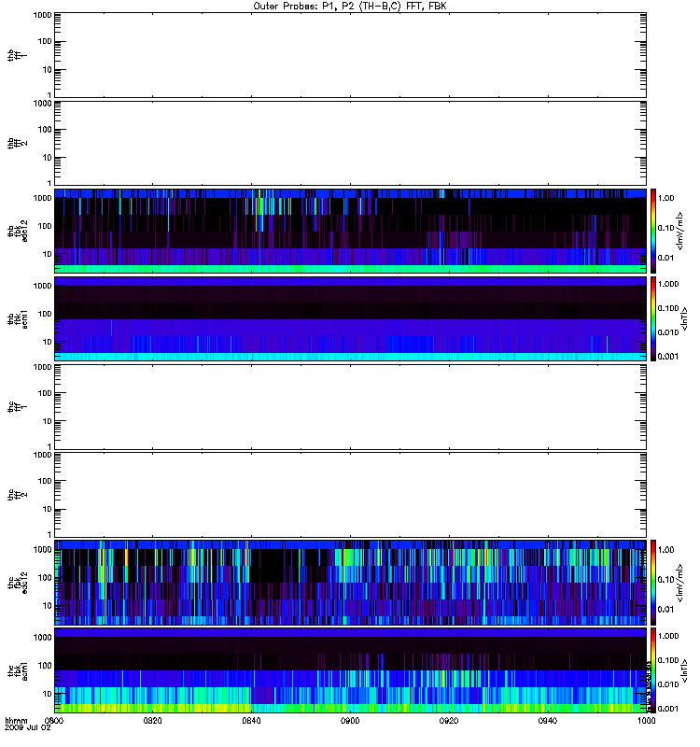Click the 'thc fbk scm1' panel label
Viewport: 700px width, 747px height.
[x=17, y=670]
